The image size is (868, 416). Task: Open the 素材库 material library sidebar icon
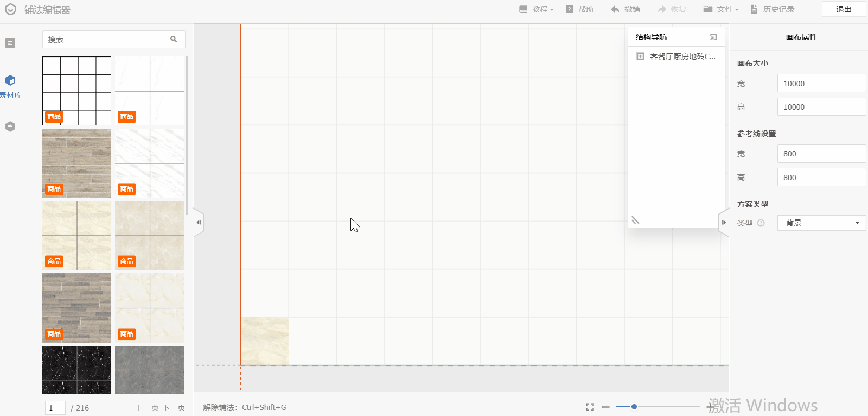[x=10, y=81]
